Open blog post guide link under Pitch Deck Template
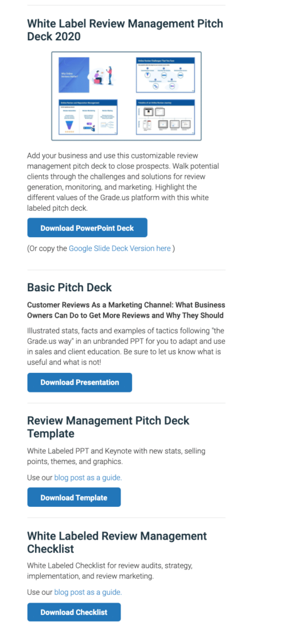This screenshot has width=294, height=644. 88,478
